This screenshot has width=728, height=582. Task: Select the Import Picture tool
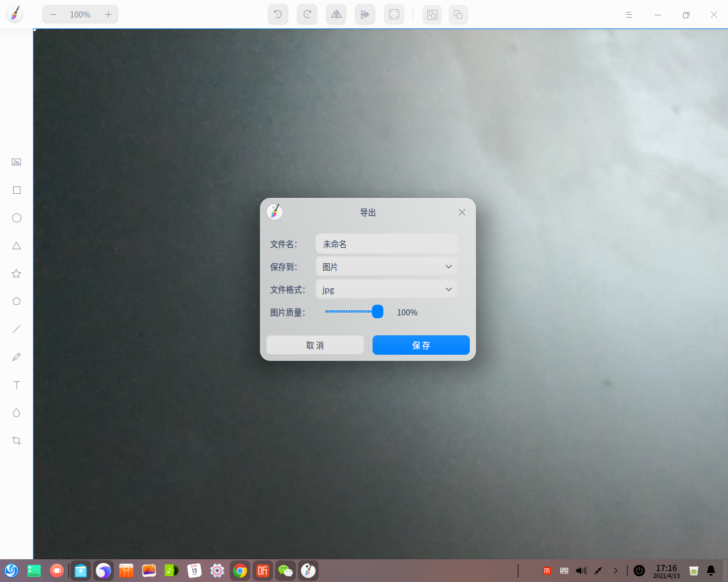point(16,162)
